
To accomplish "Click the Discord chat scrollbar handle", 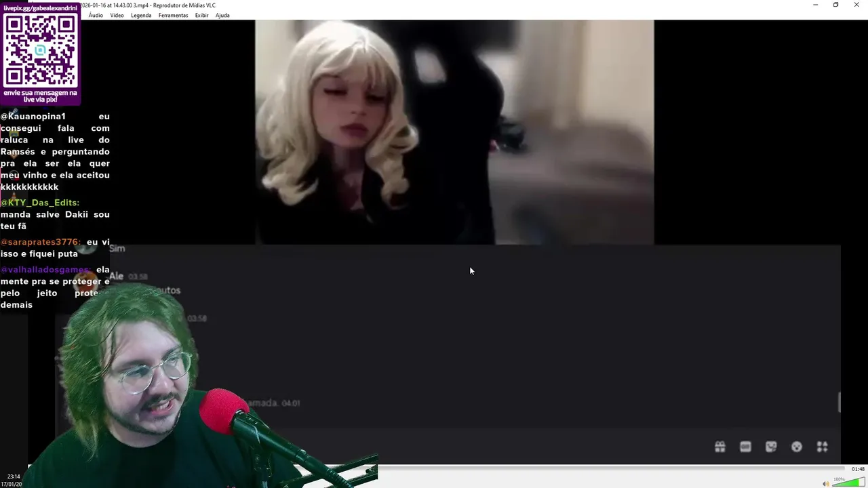I will [839, 402].
